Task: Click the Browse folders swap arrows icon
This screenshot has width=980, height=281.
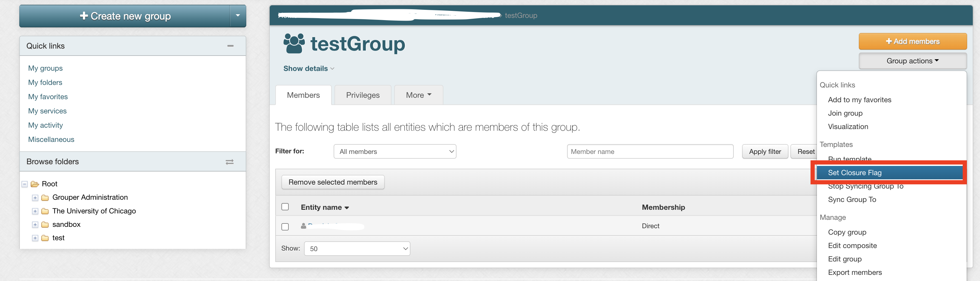Action: (230, 162)
